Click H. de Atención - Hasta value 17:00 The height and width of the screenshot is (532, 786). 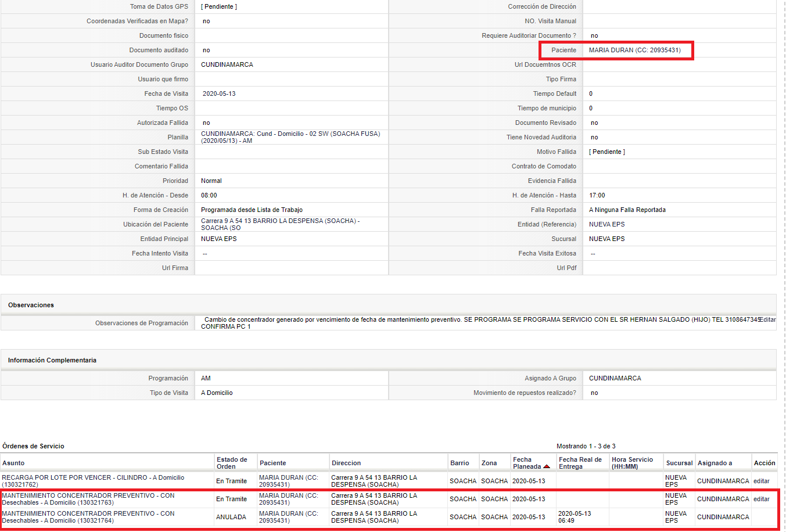point(597,195)
